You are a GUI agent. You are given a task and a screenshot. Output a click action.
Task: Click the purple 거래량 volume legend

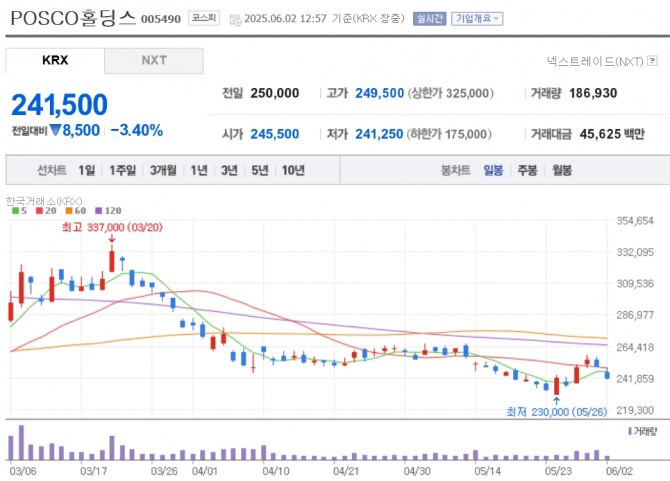point(643,431)
